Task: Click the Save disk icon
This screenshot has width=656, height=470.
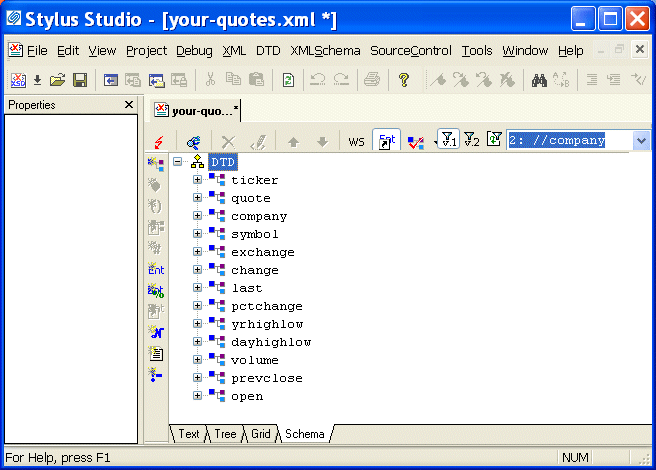Action: point(80,80)
